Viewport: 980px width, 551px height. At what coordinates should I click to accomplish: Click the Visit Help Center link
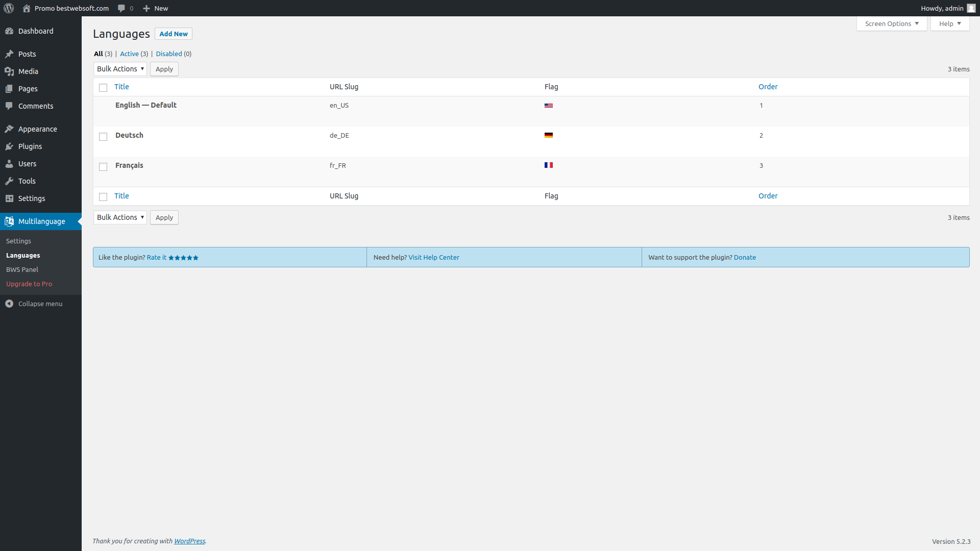coord(434,257)
